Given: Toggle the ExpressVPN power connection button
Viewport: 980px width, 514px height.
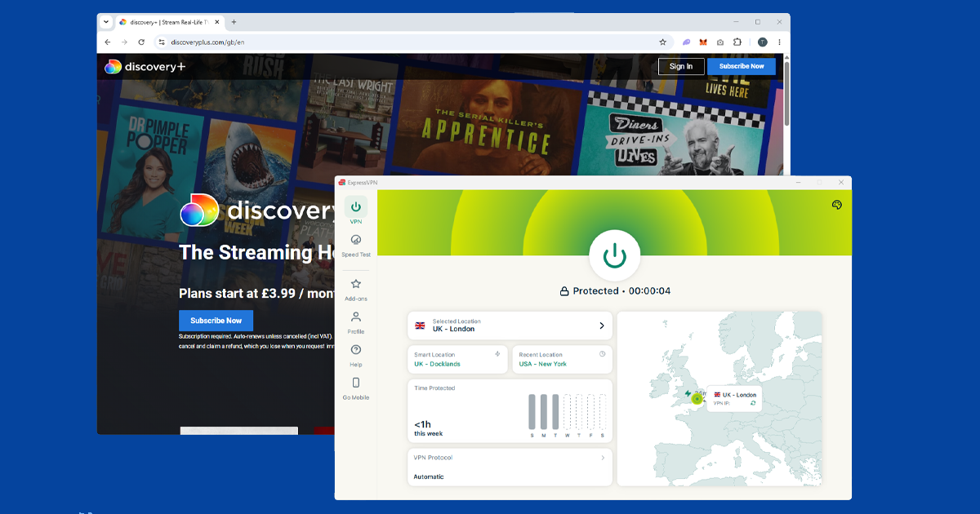Looking at the screenshot, I should (614, 256).
